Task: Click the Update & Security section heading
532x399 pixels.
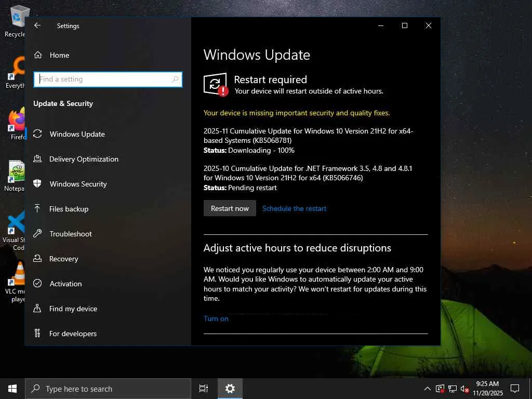Action: (63, 103)
